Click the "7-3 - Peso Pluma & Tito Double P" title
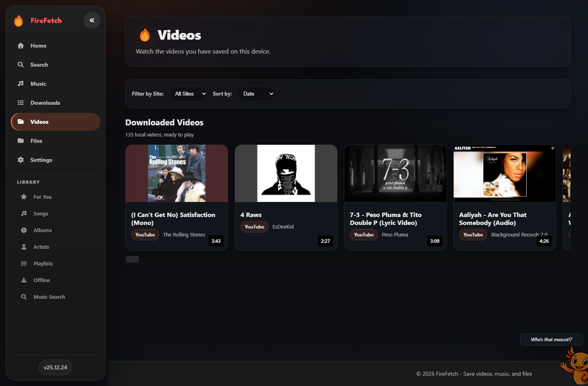Viewport: 588px width, 386px height. tap(386, 219)
